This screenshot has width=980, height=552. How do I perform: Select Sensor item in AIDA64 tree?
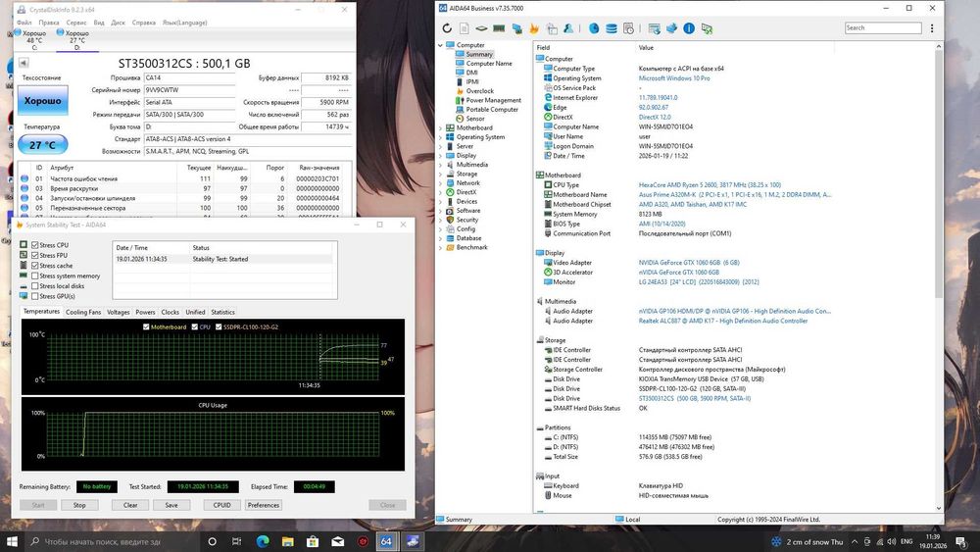475,119
